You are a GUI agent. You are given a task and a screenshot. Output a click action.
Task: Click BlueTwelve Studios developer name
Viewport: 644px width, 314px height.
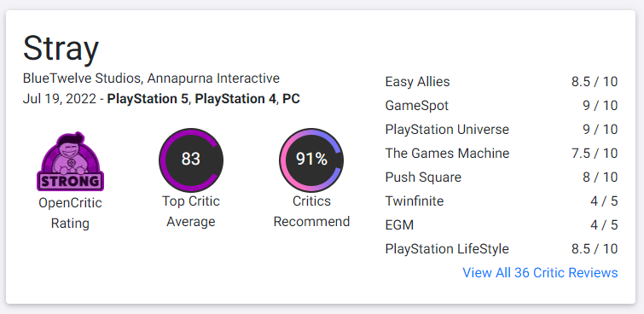coord(82,78)
